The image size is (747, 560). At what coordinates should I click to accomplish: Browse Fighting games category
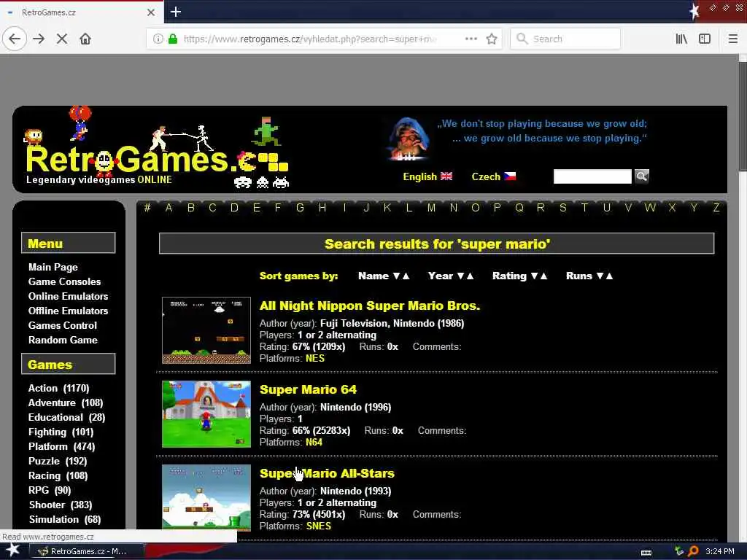(x=61, y=432)
